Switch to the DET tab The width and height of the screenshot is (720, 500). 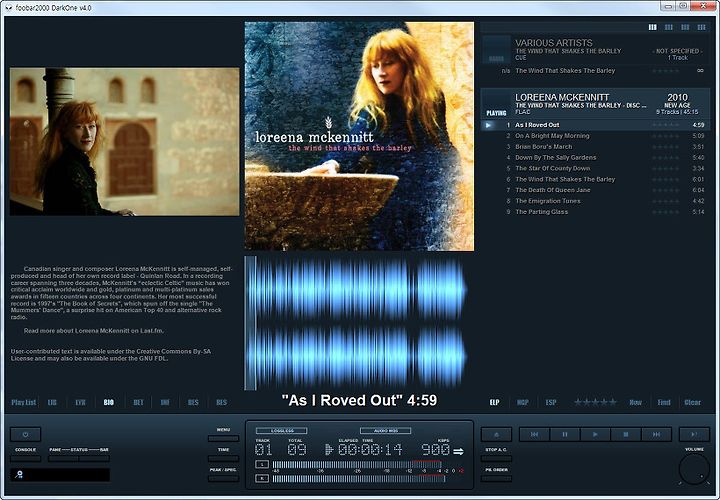[138, 402]
